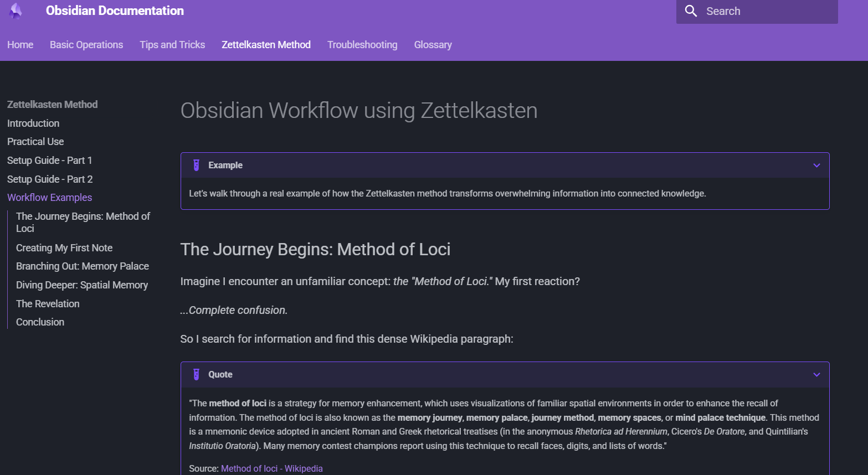
Task: Switch to the Home navigation tab
Action: [x=20, y=44]
